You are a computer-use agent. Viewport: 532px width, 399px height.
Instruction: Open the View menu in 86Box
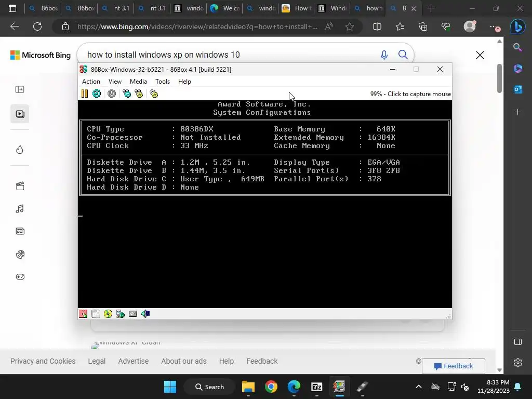click(x=115, y=82)
